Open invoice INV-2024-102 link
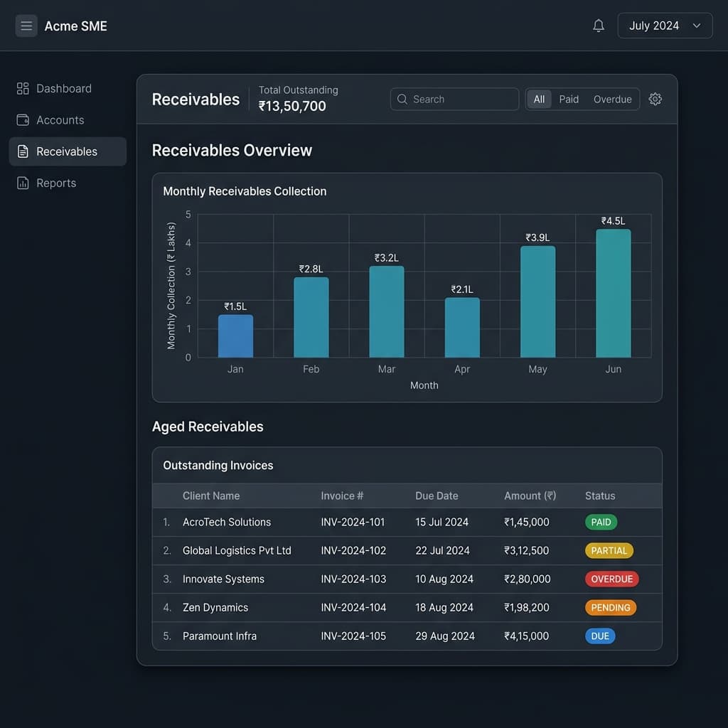 (x=353, y=551)
